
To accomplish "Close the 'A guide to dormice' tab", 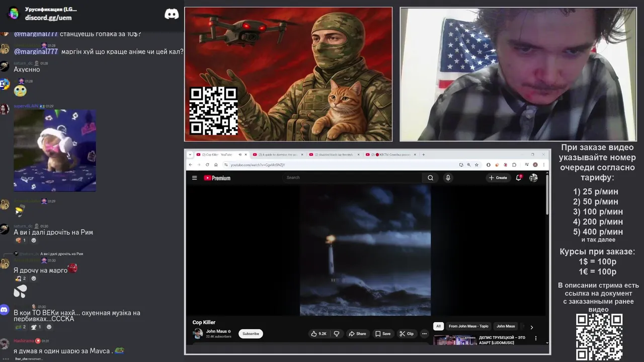I will 302,155.
